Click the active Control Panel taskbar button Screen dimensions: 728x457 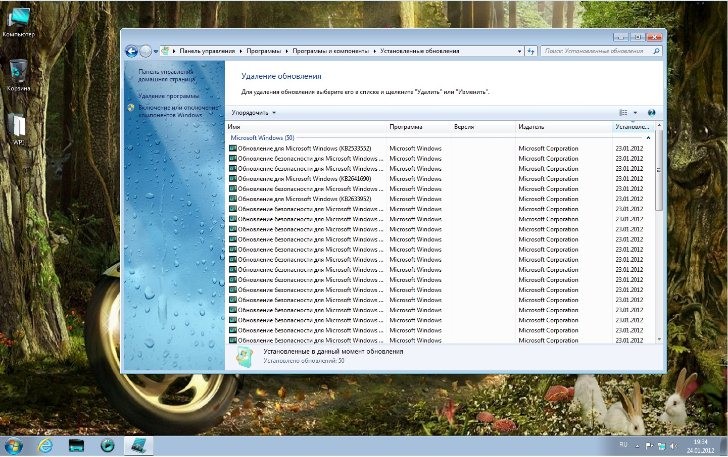(x=138, y=446)
